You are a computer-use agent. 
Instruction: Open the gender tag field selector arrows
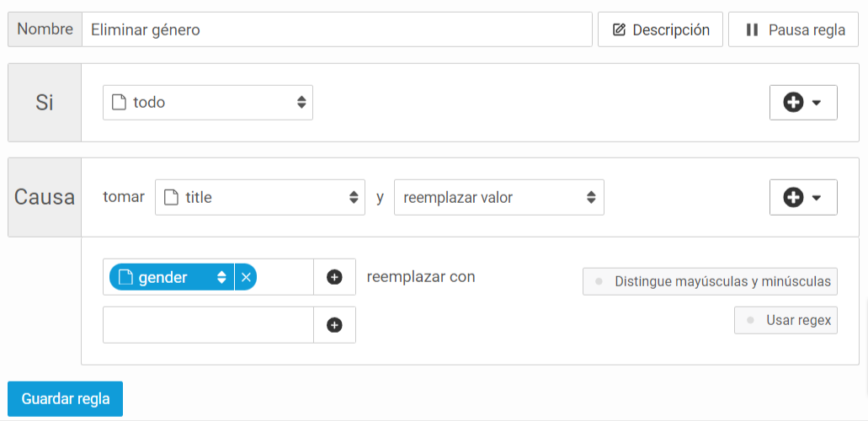point(221,278)
